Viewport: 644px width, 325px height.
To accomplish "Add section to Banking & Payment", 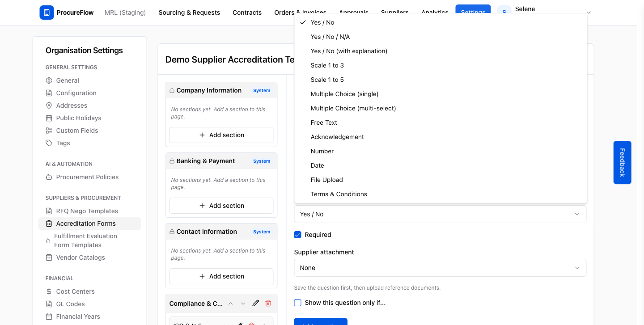I will click(x=221, y=206).
